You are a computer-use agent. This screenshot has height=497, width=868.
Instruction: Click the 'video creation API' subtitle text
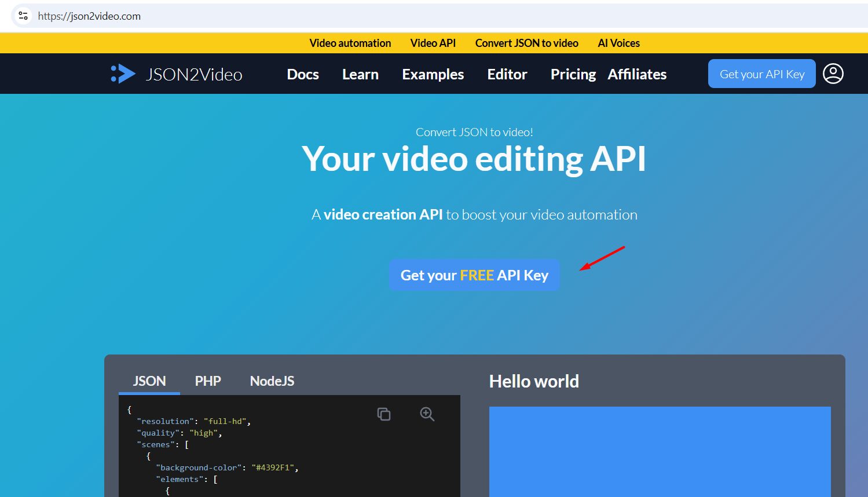pyautogui.click(x=383, y=215)
